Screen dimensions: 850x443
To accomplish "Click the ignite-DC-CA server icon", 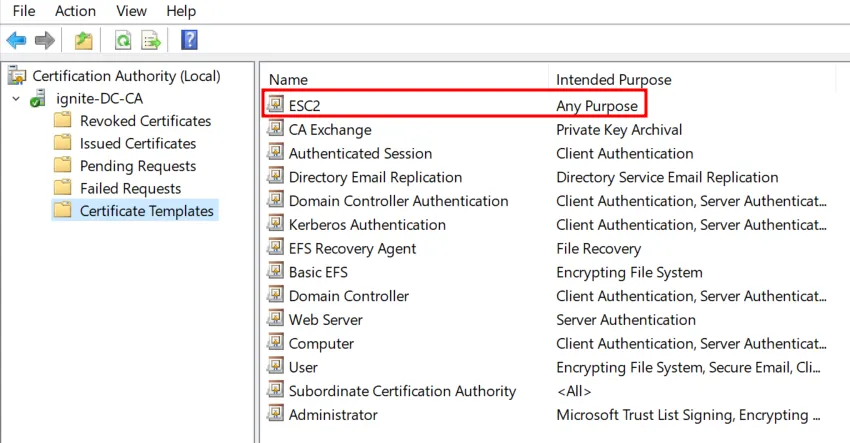I will [39, 99].
